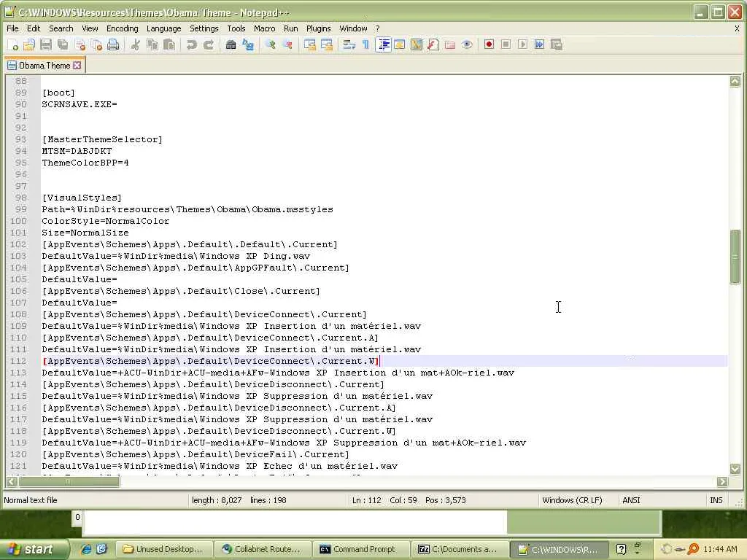Open the Plugins menu
The height and width of the screenshot is (560, 747).
coord(318,28)
